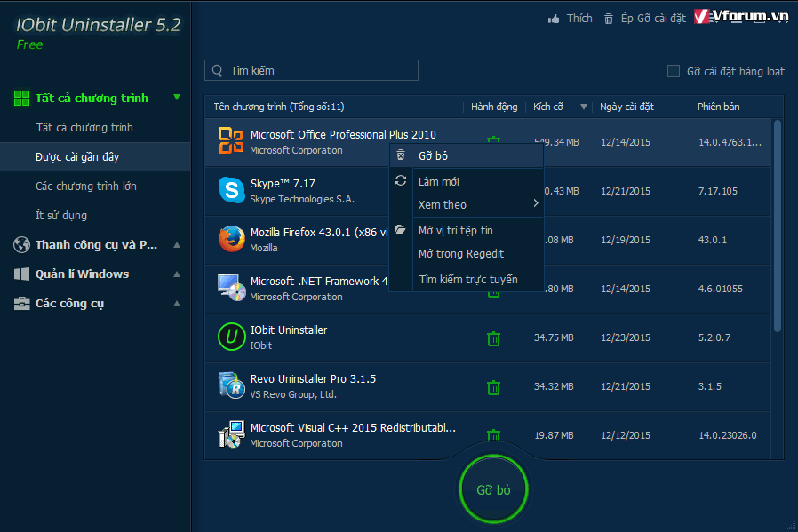The image size is (798, 532).
Task: Click the Revo Uninstaller Pro program icon
Action: (x=232, y=385)
